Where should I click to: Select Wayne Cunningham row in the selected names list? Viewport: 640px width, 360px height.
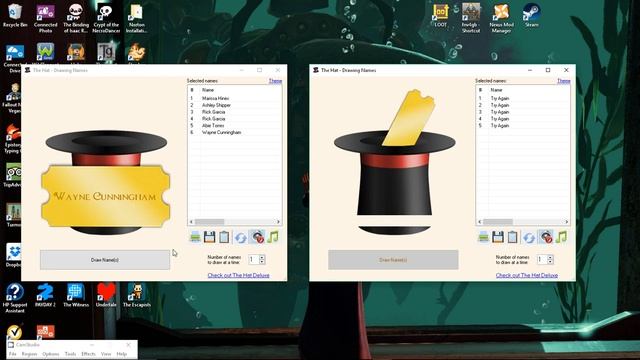pyautogui.click(x=235, y=132)
